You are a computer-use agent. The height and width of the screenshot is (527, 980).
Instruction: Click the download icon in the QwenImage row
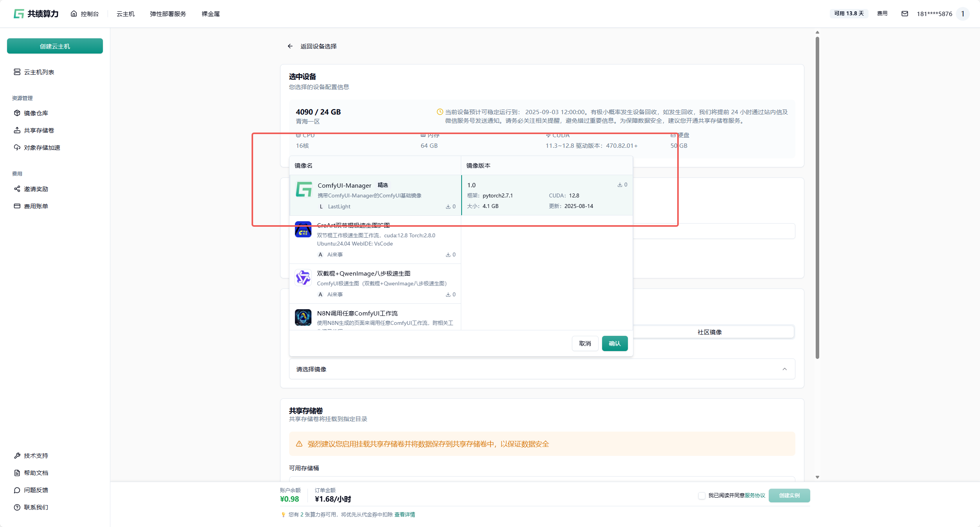[x=448, y=294]
